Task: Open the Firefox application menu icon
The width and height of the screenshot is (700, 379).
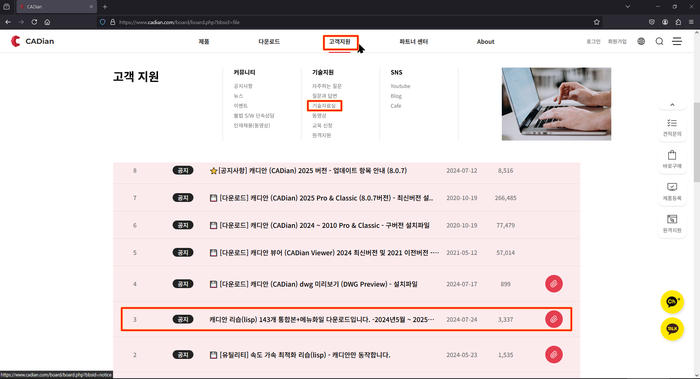Action: 691,22
